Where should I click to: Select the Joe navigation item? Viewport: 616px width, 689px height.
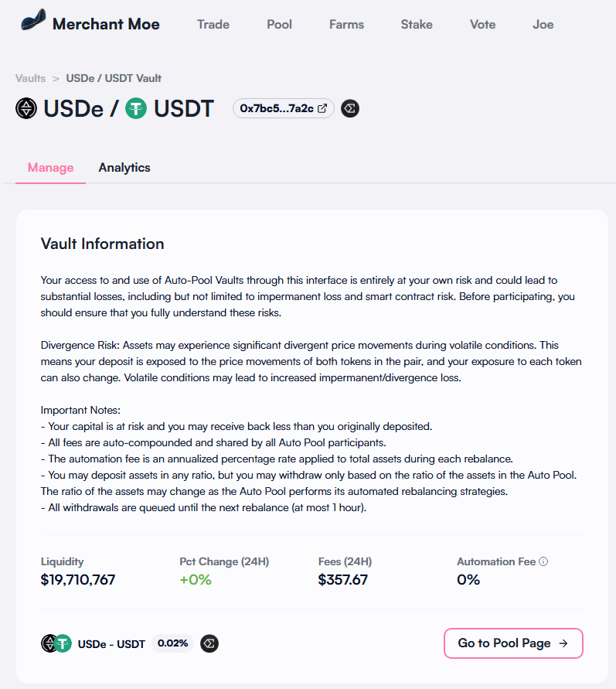pos(543,24)
